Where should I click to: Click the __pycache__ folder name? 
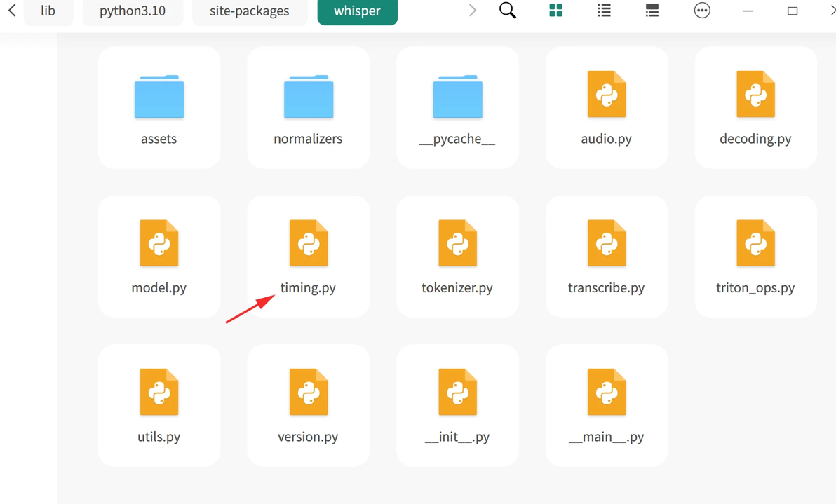457,139
